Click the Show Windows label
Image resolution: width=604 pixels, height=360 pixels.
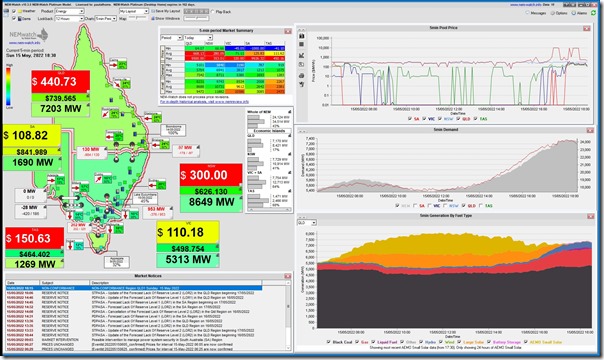(x=168, y=18)
